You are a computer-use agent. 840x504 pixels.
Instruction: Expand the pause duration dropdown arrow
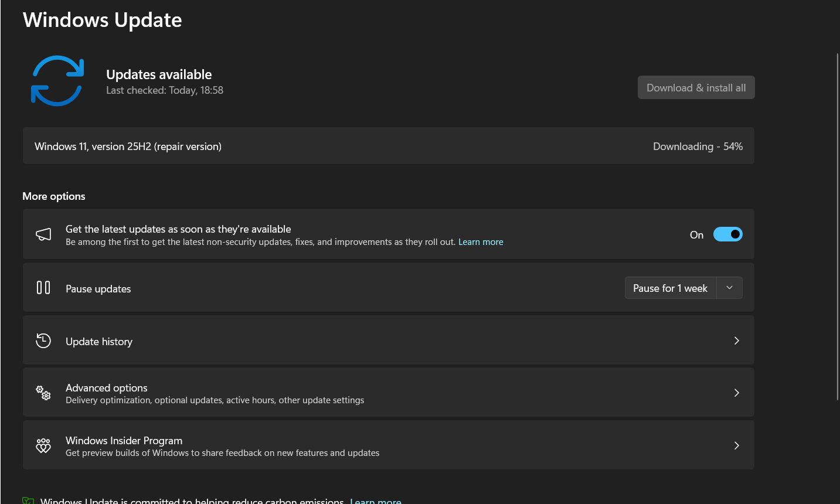[730, 288]
